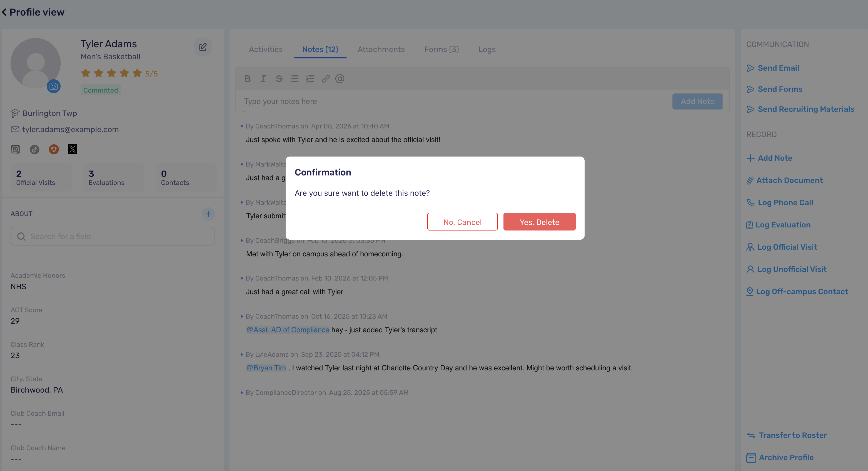This screenshot has height=471, width=868.
Task: Click Log Unofficial Visit link
Action: (787, 269)
